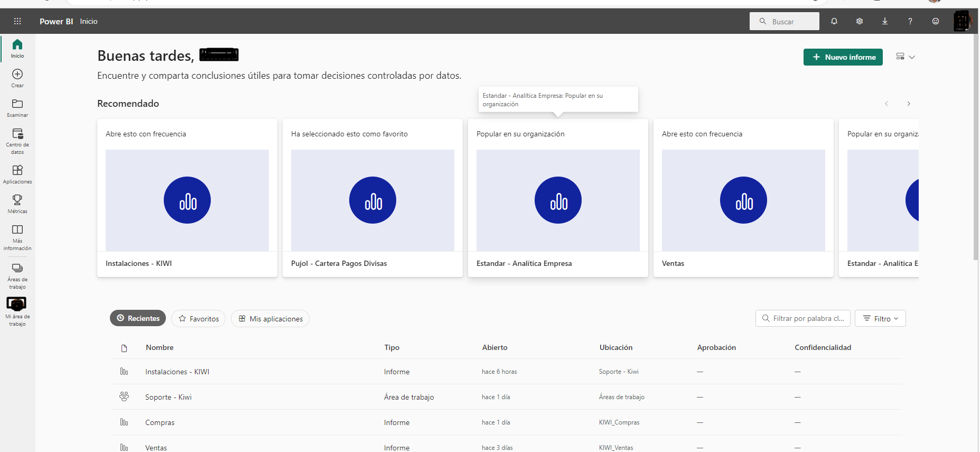Click the 'Área de trabajo' type cell
This screenshot has width=980, height=452.
(409, 397)
